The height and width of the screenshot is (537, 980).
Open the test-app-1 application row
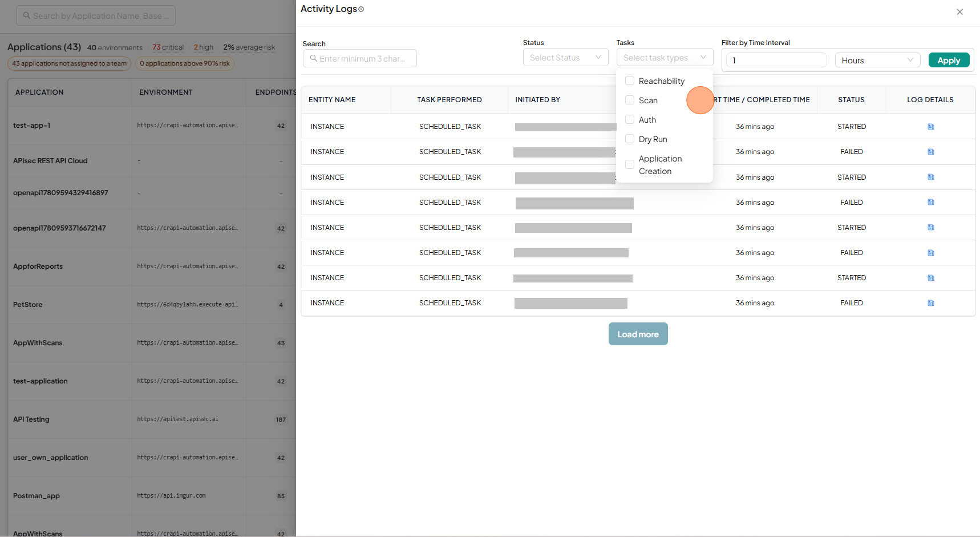[x=32, y=126]
